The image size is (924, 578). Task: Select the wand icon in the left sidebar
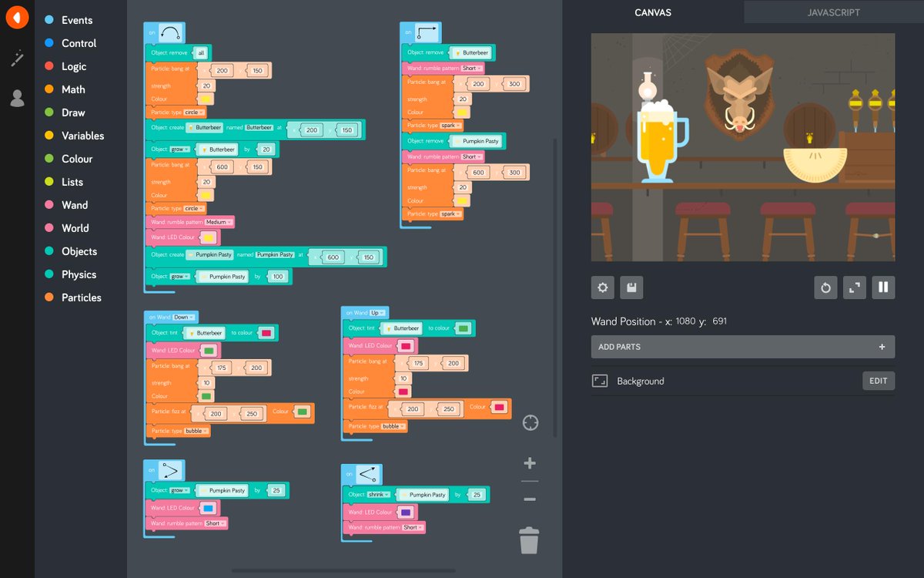click(17, 58)
